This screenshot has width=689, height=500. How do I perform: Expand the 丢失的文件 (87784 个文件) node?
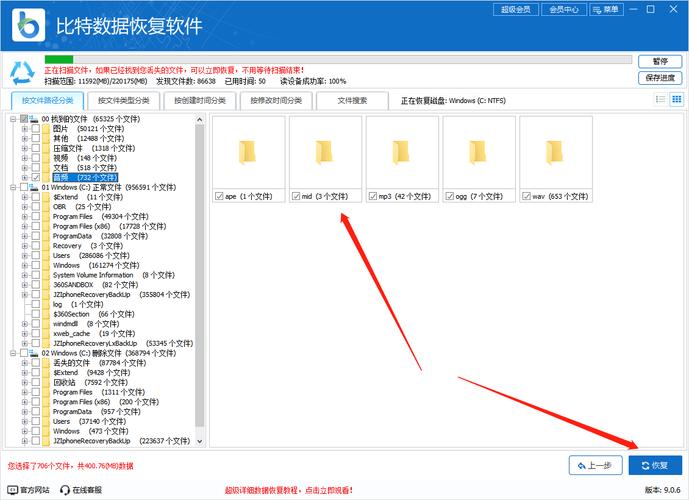click(x=25, y=363)
